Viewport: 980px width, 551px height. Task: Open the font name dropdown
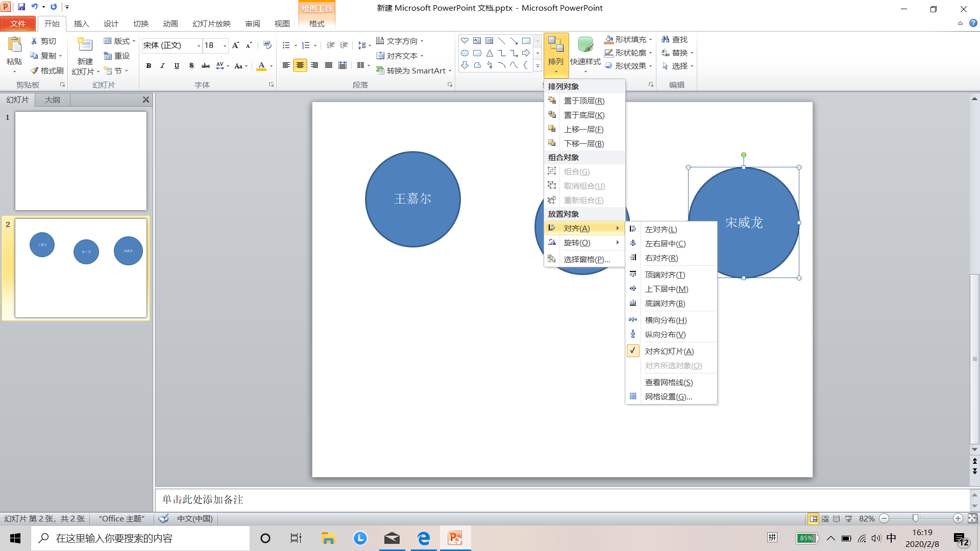coord(199,46)
